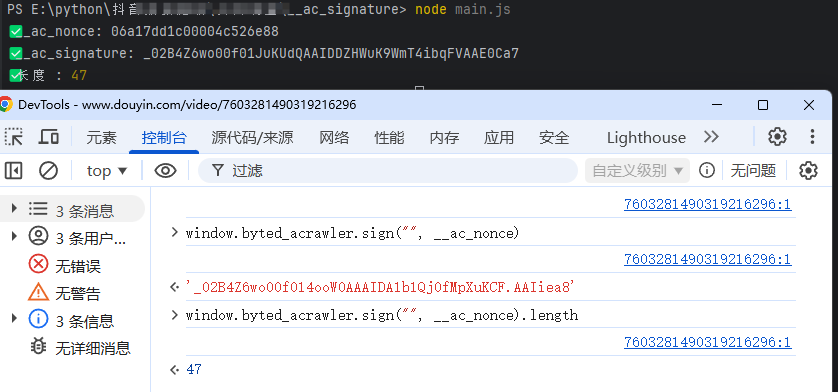838x392 pixels.
Task: Close the DevTools window
Action: [809, 105]
